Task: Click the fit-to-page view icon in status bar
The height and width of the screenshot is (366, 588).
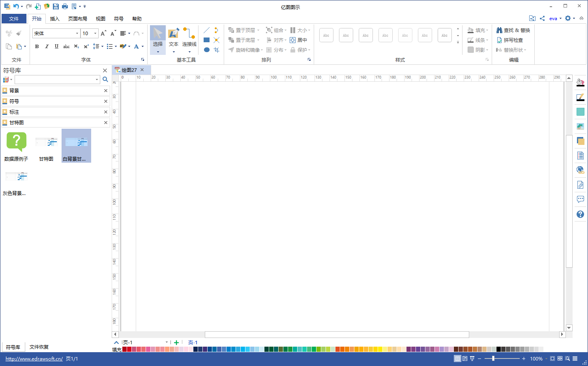Action: coord(552,358)
